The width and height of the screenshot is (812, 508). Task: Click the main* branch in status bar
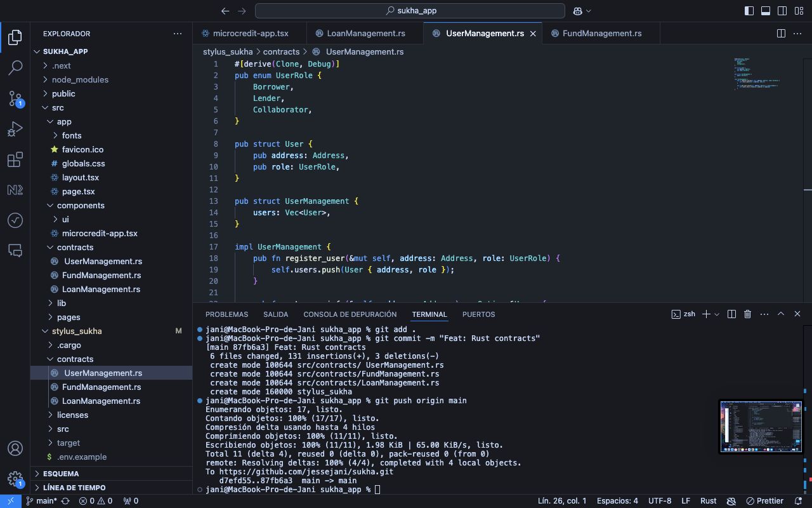coord(41,501)
